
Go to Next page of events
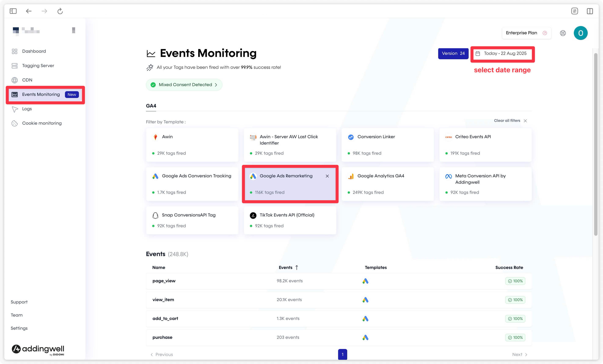pyautogui.click(x=520, y=354)
